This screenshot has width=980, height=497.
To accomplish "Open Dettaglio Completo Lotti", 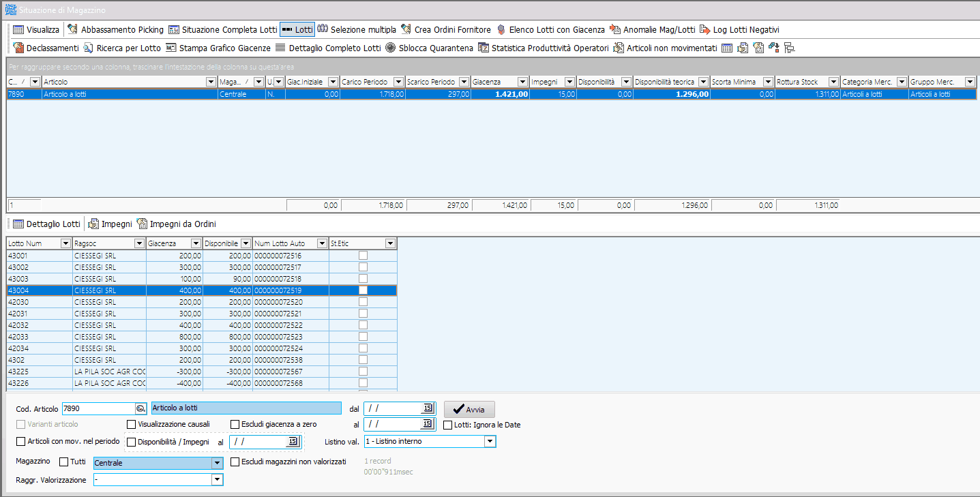I will [x=328, y=48].
